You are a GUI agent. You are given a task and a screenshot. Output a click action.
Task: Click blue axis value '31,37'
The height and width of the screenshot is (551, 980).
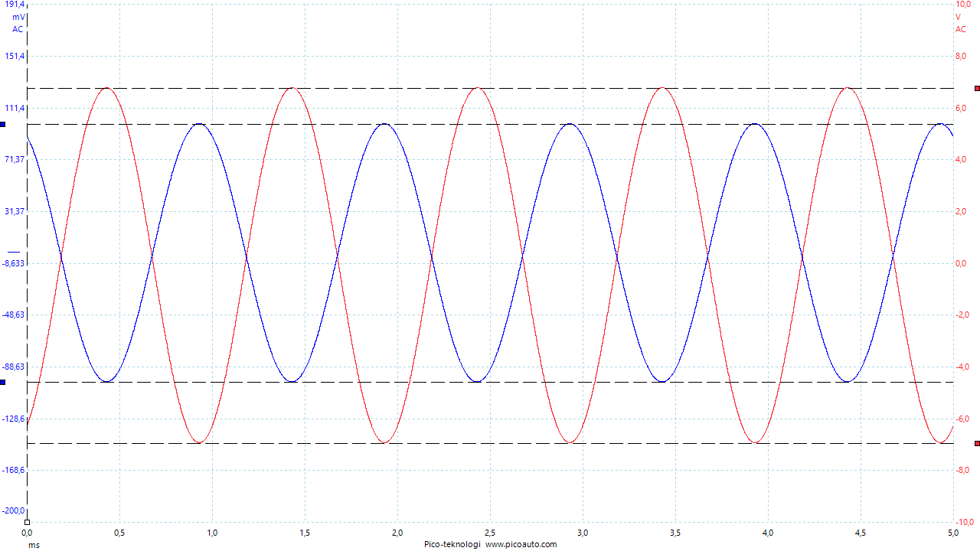15,211
